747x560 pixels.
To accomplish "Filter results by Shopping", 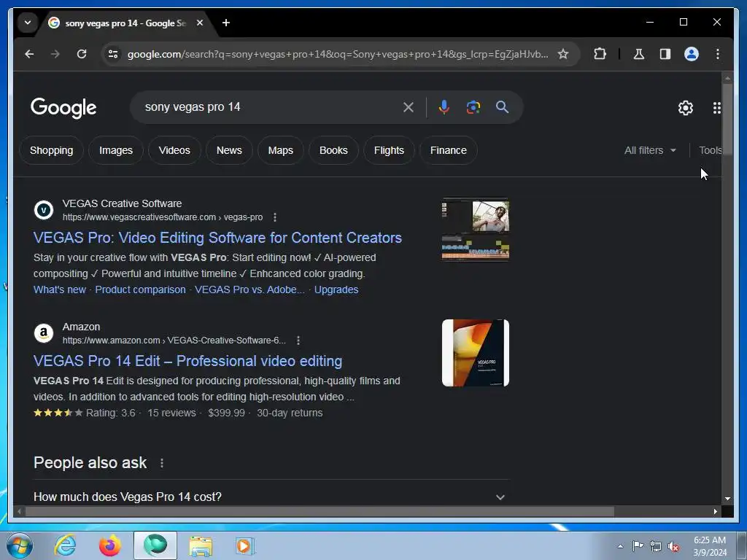I will tap(52, 150).
